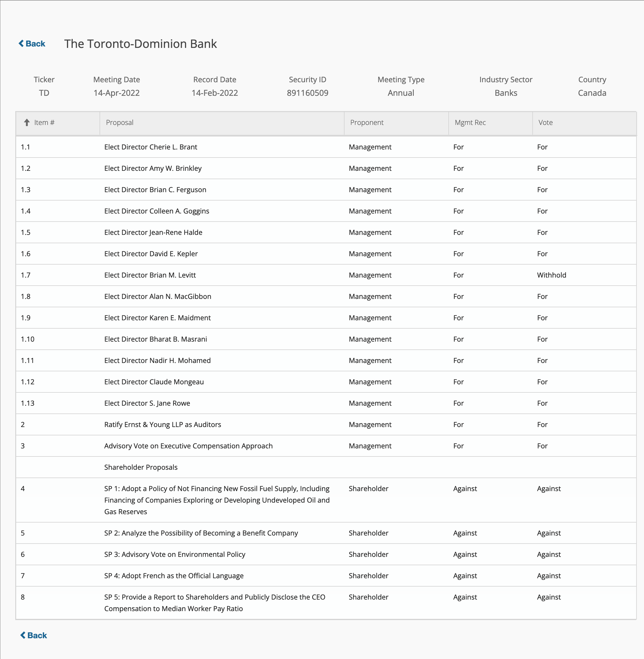
Task: Click the Item # column header label
Action: click(x=44, y=122)
